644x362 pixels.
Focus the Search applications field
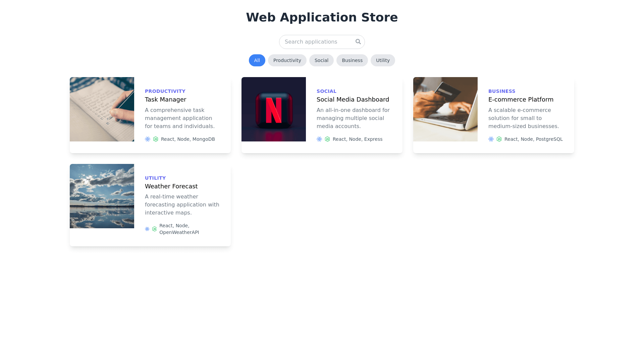point(315,42)
